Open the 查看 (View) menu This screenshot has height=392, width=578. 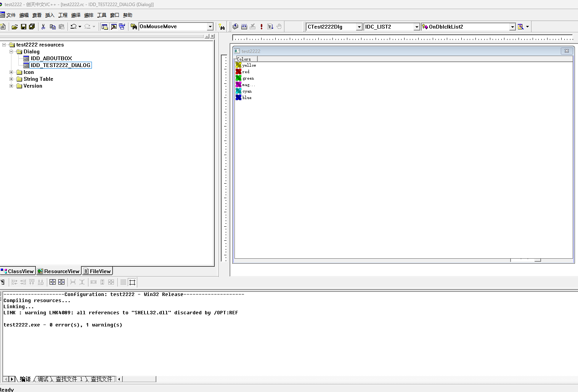[x=37, y=15]
